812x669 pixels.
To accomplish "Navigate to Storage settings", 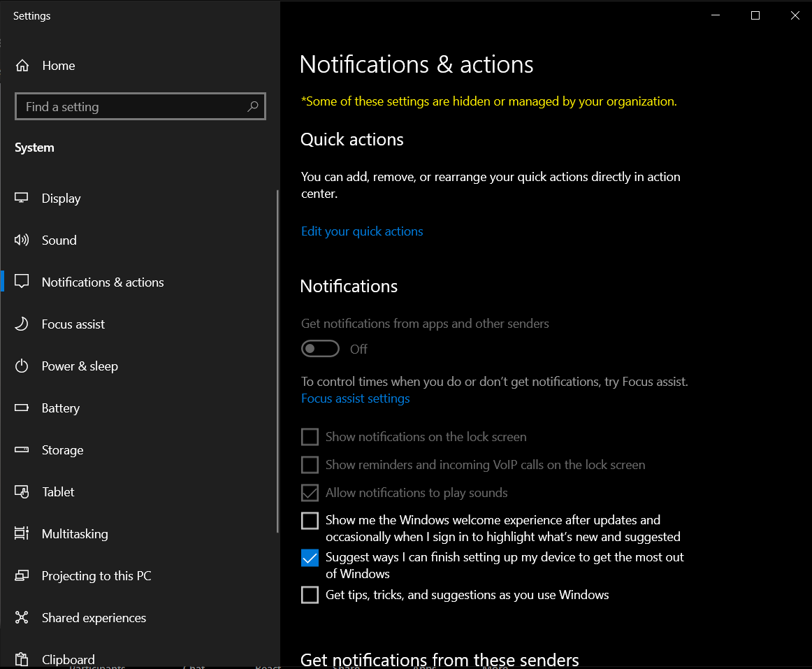I will click(x=62, y=450).
